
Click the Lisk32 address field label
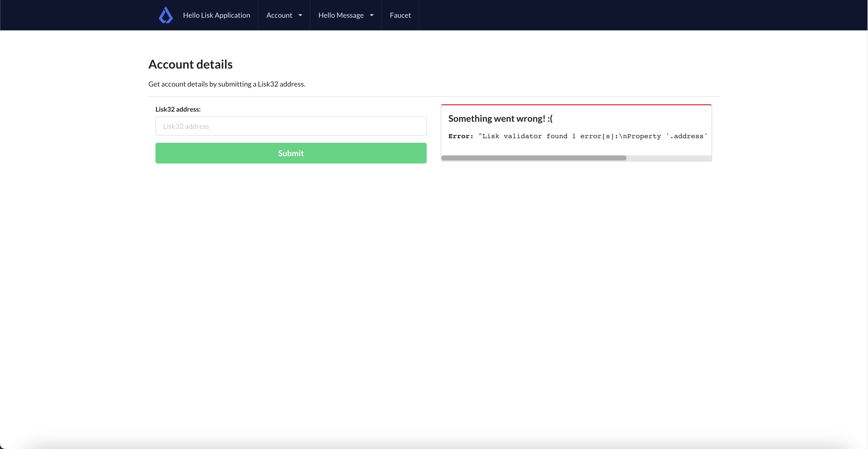click(177, 109)
